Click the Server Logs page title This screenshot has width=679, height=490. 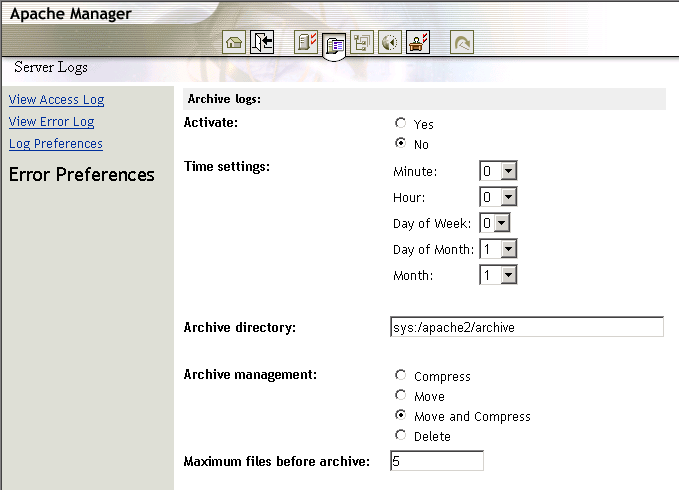(51, 68)
